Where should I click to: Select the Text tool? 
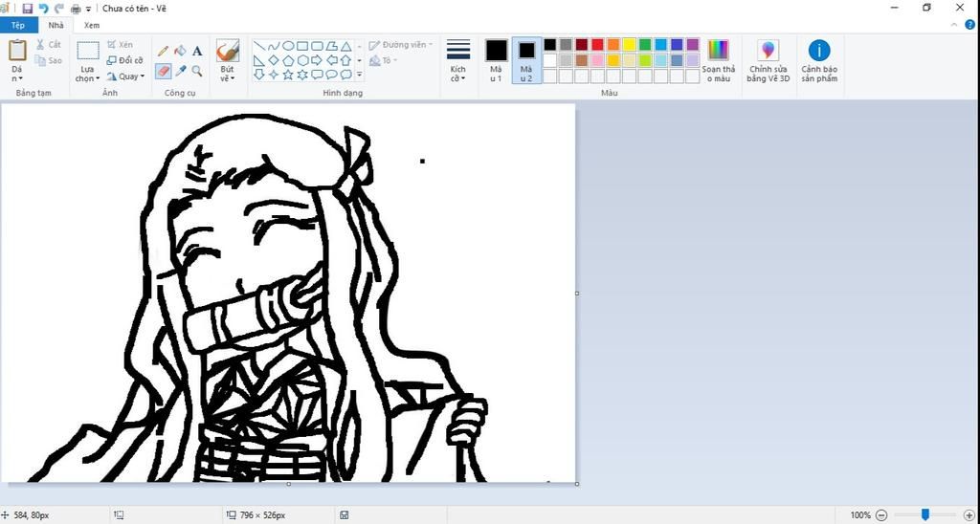tap(197, 52)
